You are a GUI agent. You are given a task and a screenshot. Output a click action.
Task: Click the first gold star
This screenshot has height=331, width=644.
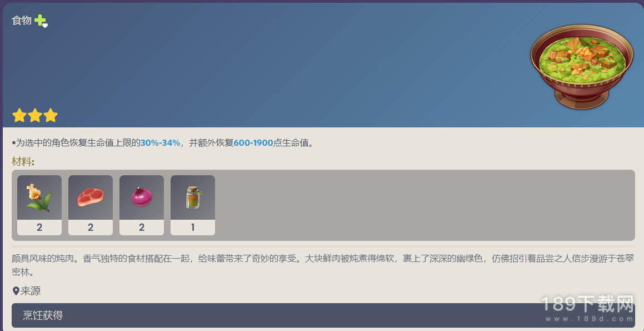(x=19, y=116)
